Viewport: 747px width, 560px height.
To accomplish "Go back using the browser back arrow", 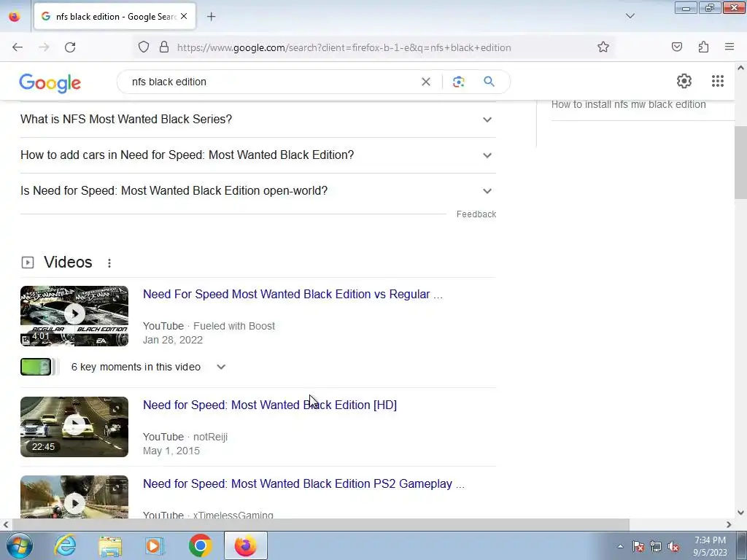I will coord(18,47).
